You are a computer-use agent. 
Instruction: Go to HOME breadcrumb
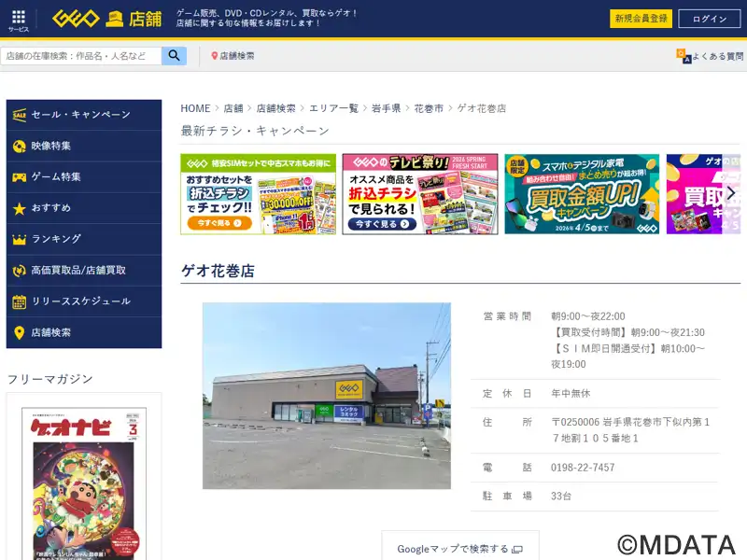click(195, 108)
